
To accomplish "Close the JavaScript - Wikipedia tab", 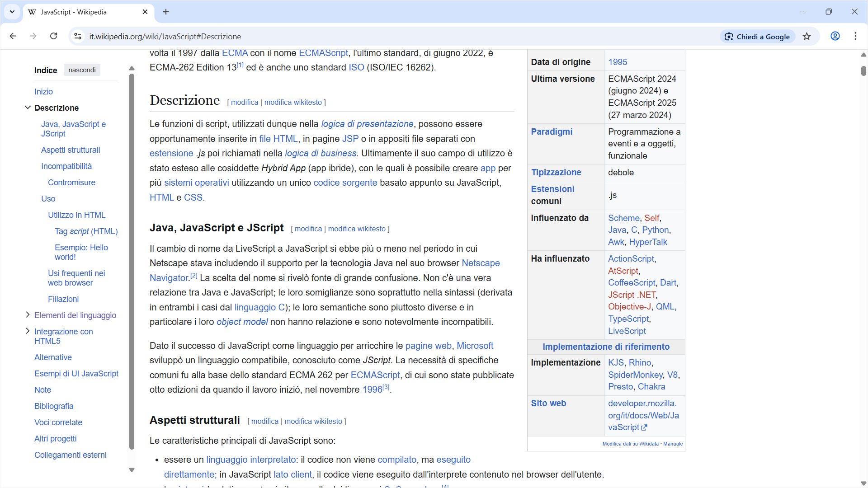I will pos(145,12).
